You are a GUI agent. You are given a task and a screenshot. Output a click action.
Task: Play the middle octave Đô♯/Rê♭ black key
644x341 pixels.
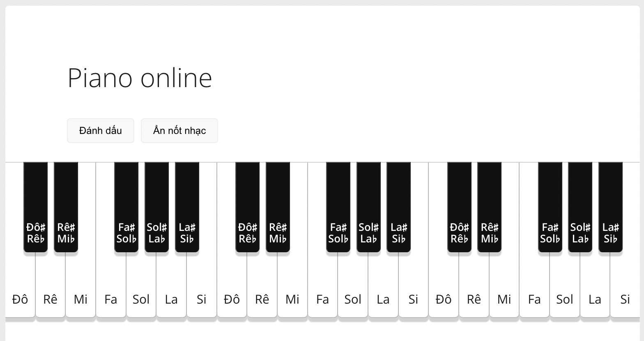(x=247, y=205)
